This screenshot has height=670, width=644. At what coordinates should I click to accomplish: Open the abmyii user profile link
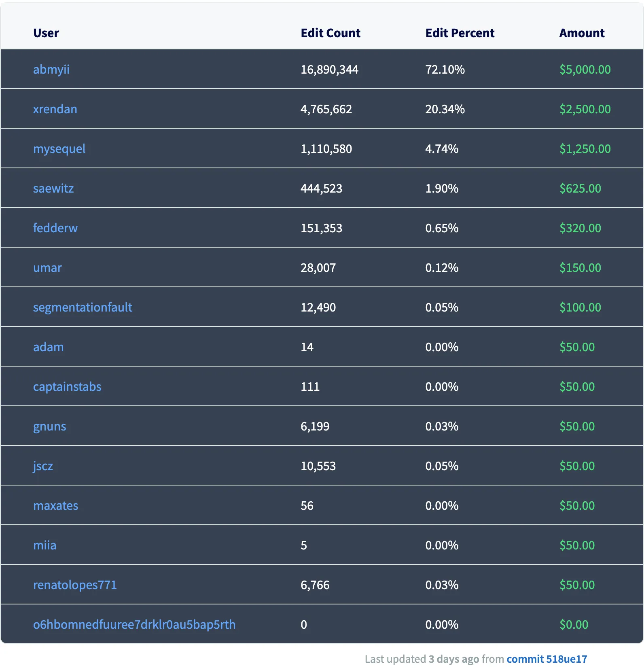point(51,70)
